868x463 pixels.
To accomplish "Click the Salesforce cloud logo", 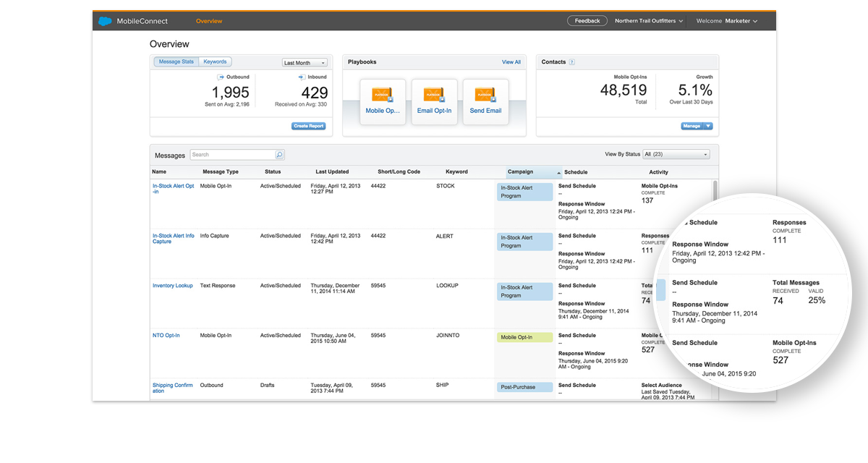I will click(x=106, y=21).
